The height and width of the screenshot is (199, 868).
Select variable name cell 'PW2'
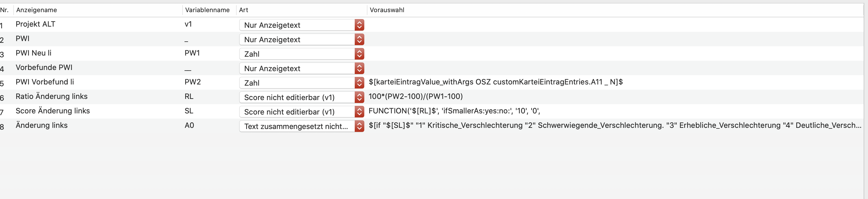coord(193,82)
